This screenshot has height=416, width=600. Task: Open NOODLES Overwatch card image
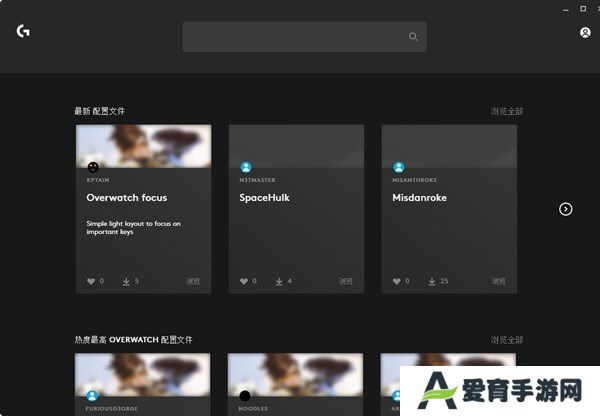[x=295, y=375]
